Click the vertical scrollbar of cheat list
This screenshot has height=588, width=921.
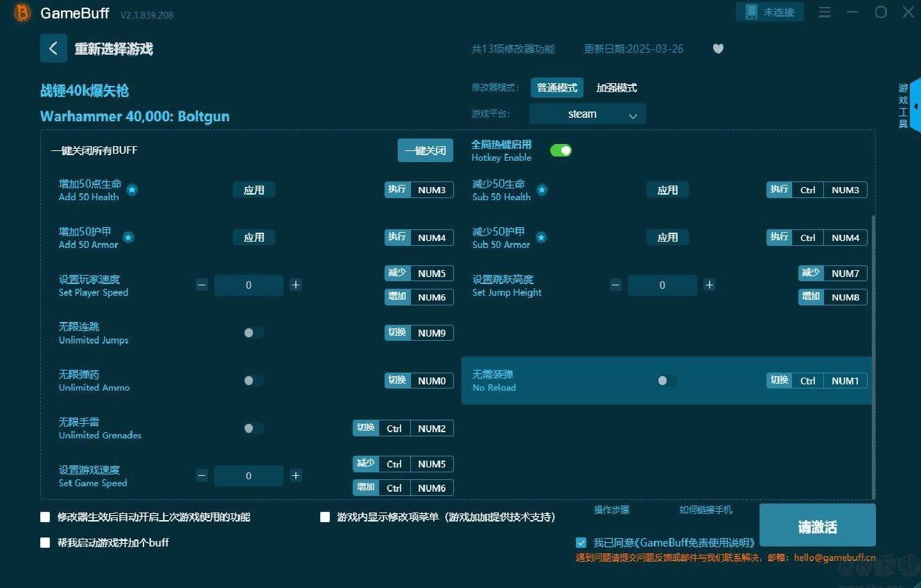click(x=873, y=357)
